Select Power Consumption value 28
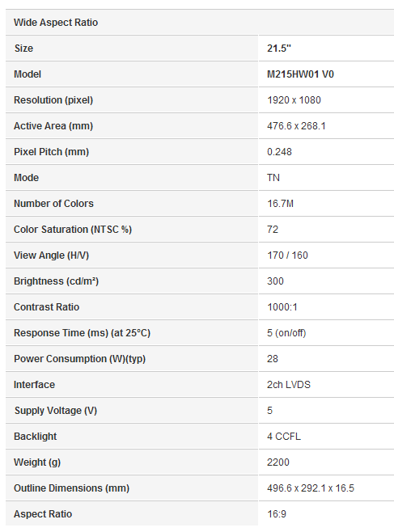 [273, 359]
